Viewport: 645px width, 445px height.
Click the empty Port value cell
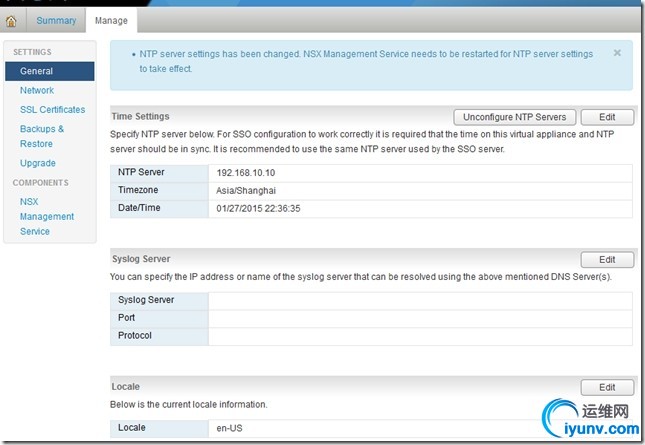[420, 319]
